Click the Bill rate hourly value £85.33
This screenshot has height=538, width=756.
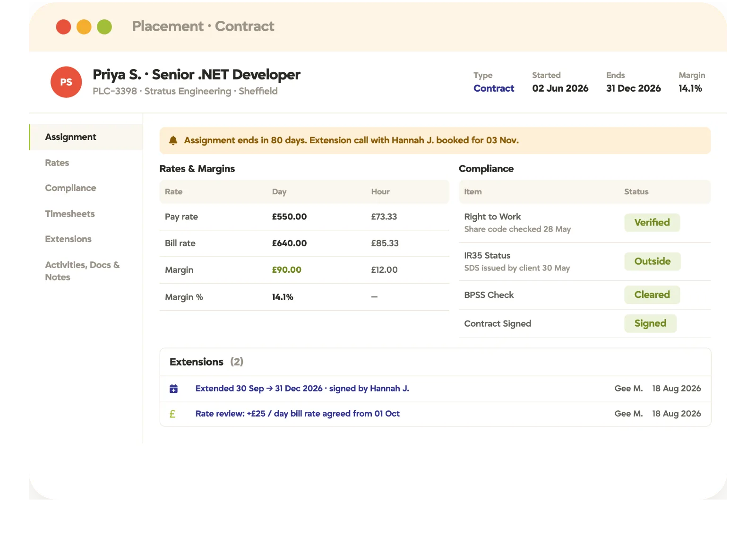point(385,243)
